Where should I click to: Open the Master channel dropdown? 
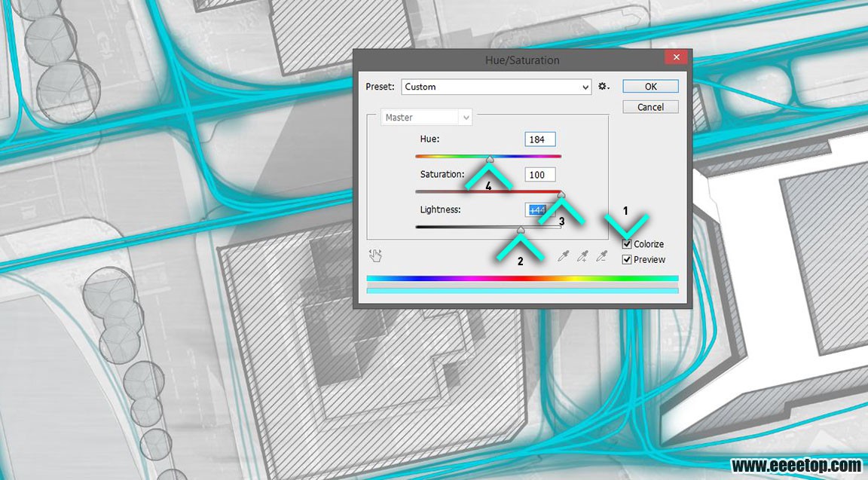tap(426, 118)
